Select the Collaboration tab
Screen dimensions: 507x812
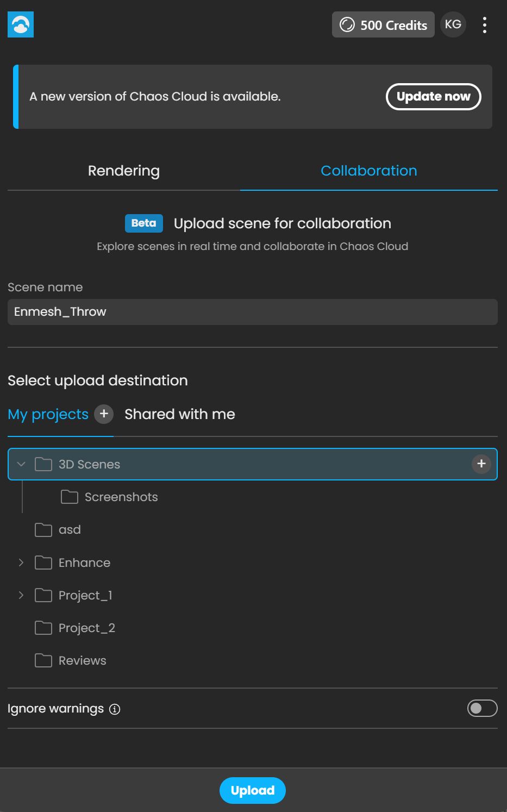point(369,171)
